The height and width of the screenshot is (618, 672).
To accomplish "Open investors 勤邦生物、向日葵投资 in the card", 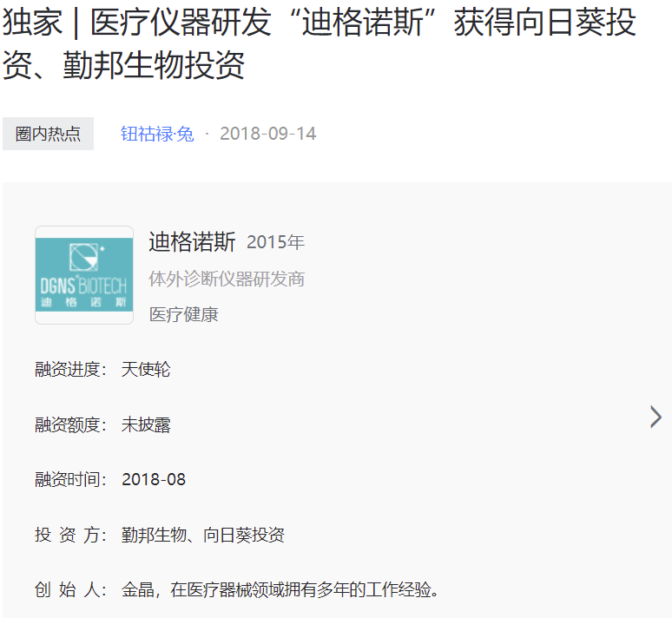I will coord(203,536).
